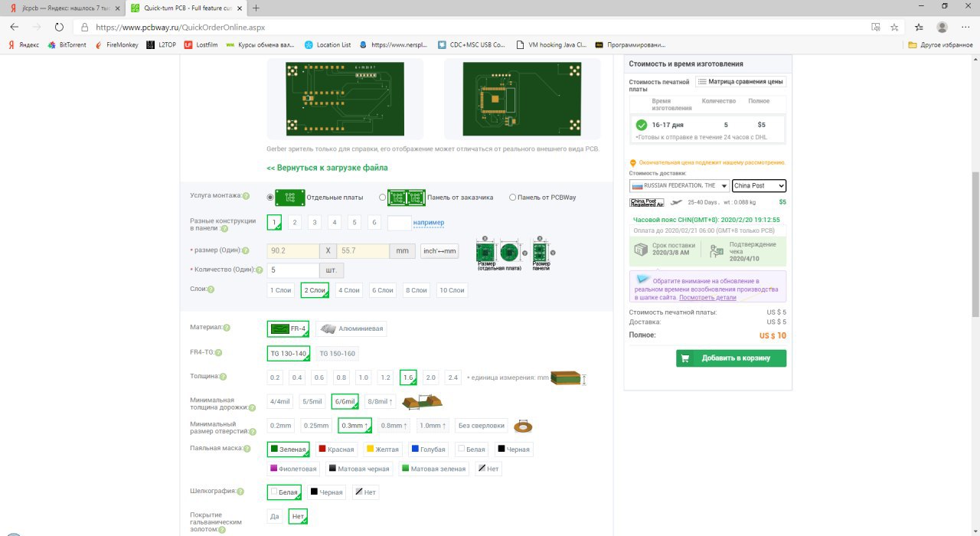Click help icon next to 'Слои'
Screen dimensions: 980x536
(211, 289)
